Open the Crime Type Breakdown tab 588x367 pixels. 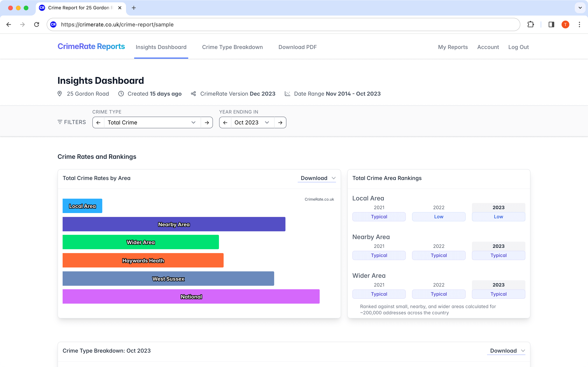point(233,47)
